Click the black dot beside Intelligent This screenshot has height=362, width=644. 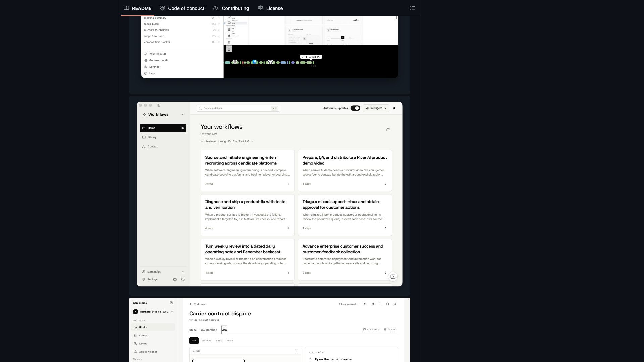[x=394, y=108]
